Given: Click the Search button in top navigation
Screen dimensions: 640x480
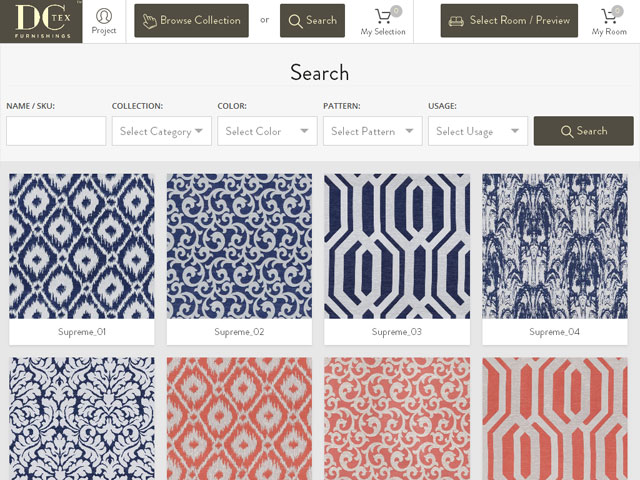Looking at the screenshot, I should click(312, 21).
